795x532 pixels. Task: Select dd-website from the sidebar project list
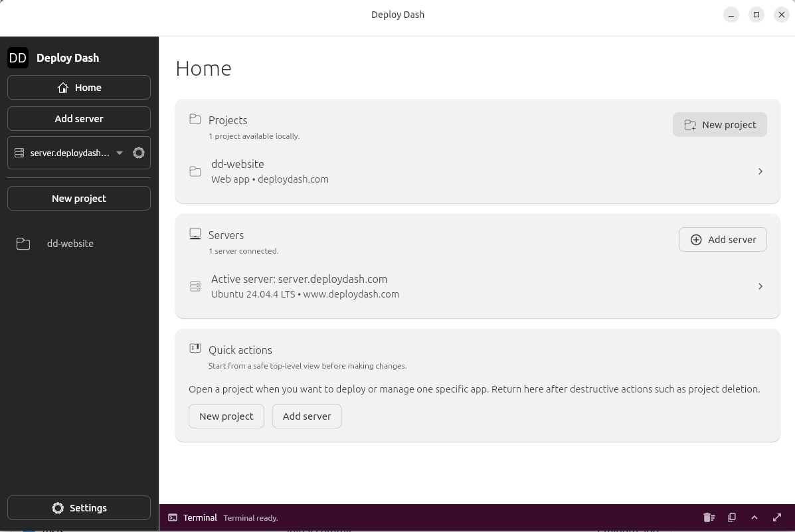click(x=70, y=243)
